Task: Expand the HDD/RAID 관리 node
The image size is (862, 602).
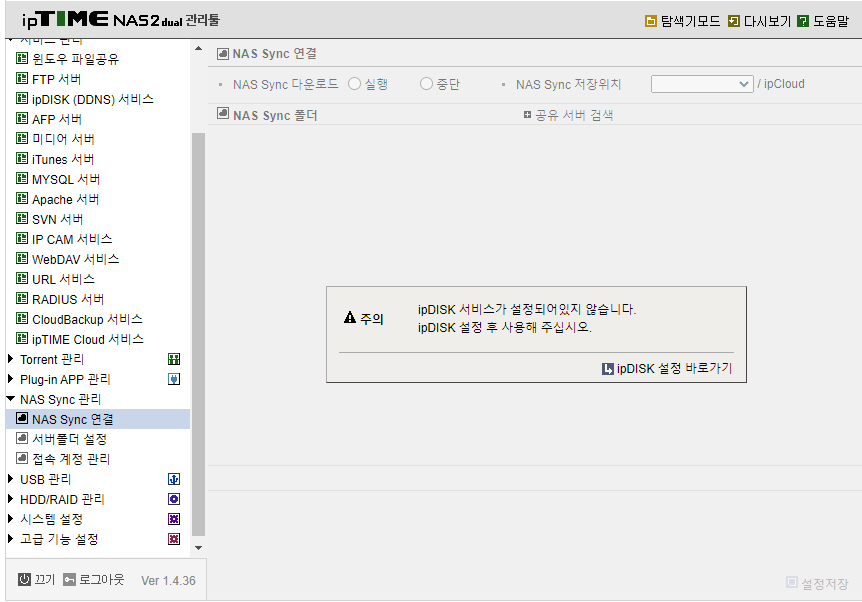Action: [x=10, y=499]
